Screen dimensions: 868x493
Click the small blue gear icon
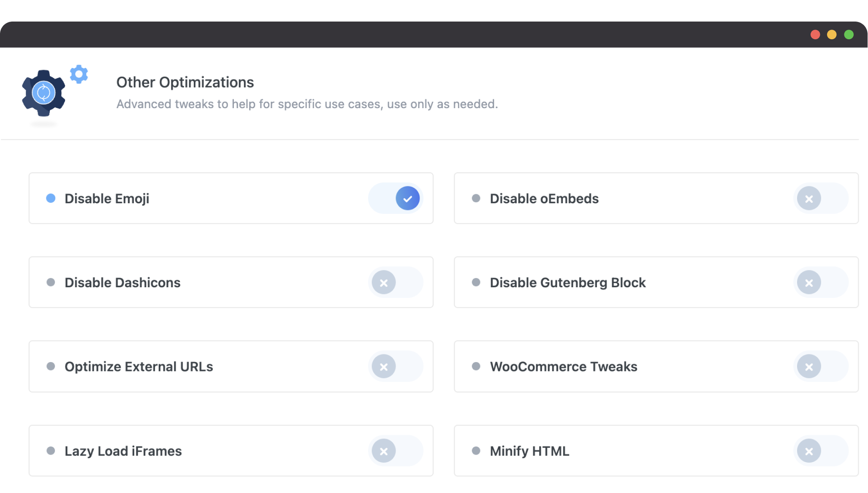(x=79, y=74)
